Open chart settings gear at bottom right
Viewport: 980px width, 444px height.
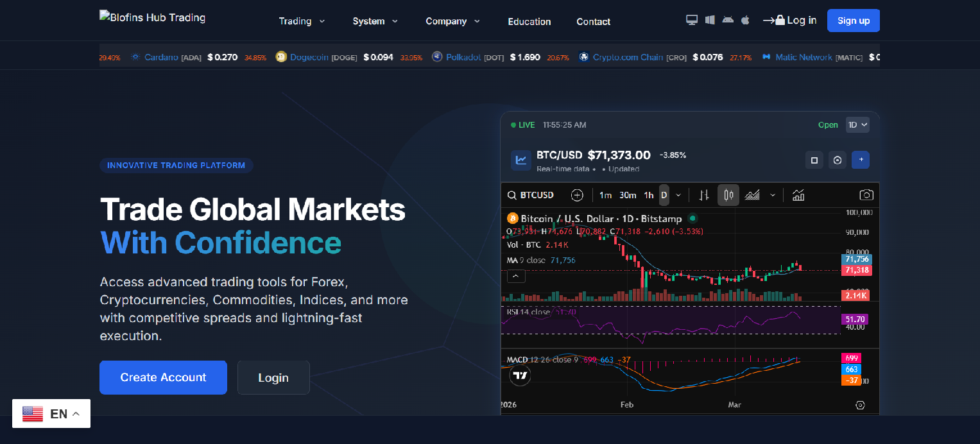point(861,405)
